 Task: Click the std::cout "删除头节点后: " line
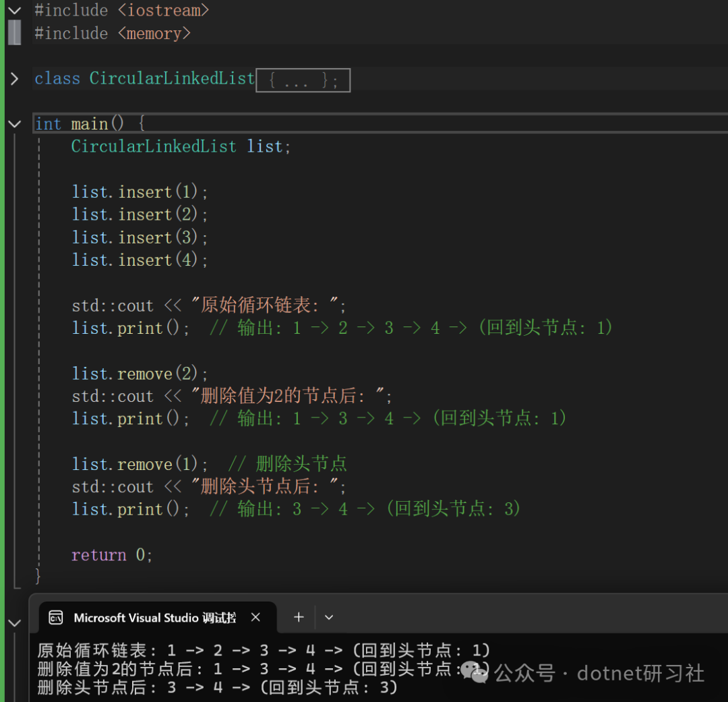(209, 486)
